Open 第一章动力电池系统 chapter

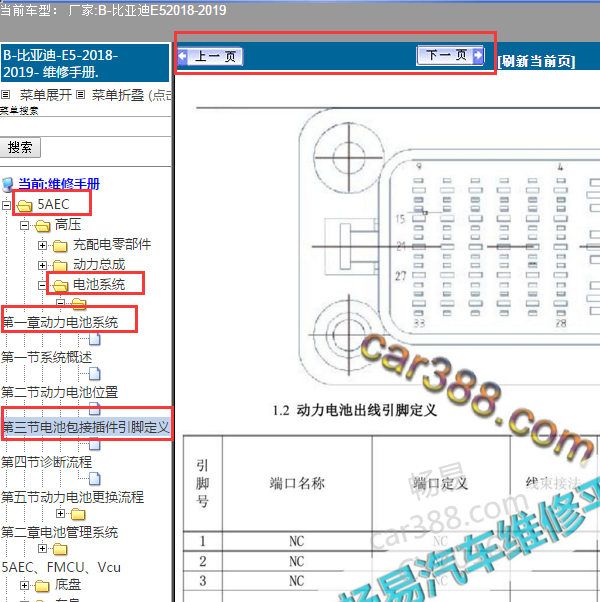click(61, 322)
